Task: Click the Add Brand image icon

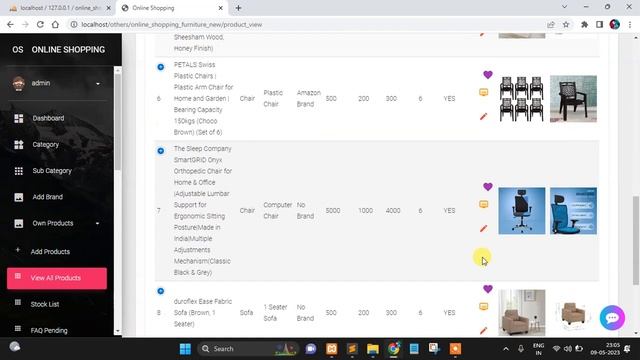Action: click(x=19, y=197)
